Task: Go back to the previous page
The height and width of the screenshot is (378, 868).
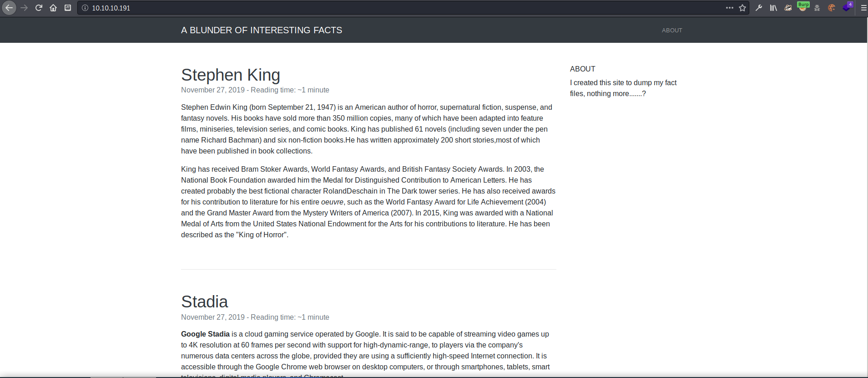Action: [9, 8]
